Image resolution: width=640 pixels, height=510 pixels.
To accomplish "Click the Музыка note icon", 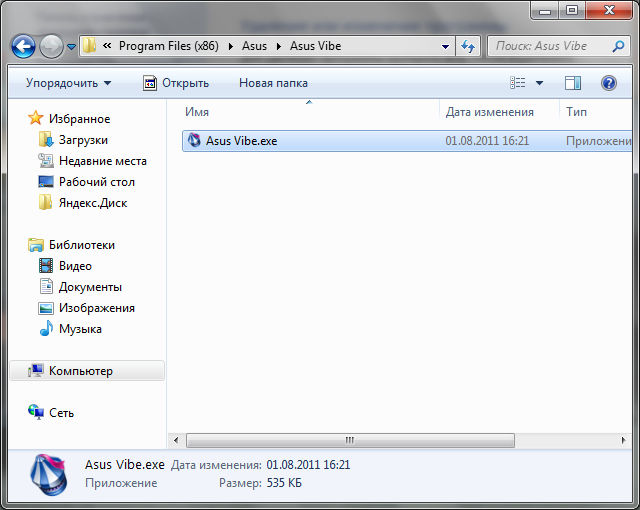I will click(x=46, y=328).
